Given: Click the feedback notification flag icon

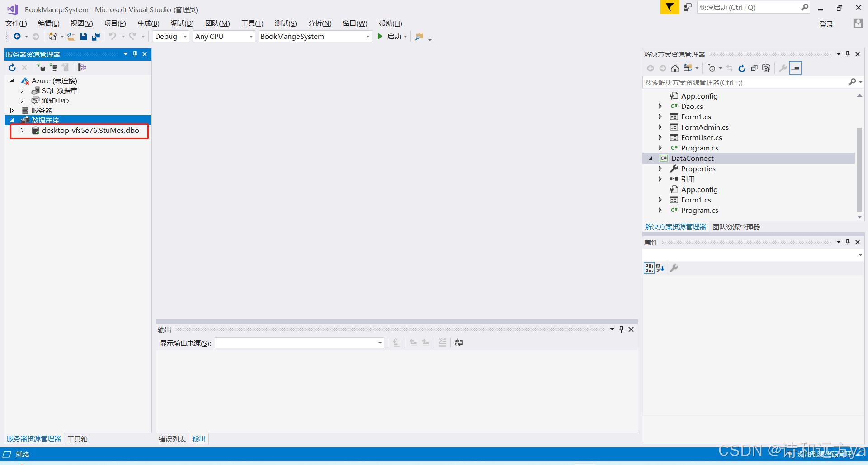Looking at the screenshot, I should (x=670, y=7).
